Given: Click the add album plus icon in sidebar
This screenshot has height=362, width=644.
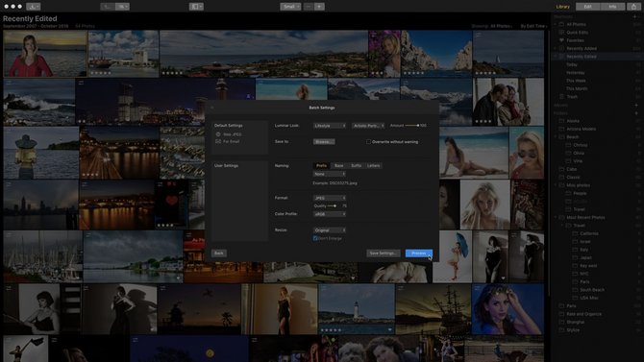Looking at the screenshot, I should click(636, 105).
